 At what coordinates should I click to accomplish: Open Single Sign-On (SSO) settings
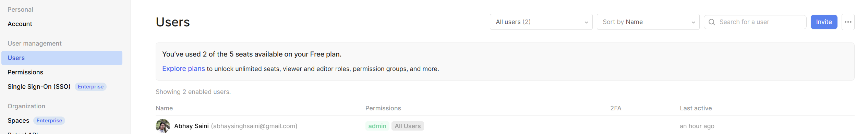[39, 87]
